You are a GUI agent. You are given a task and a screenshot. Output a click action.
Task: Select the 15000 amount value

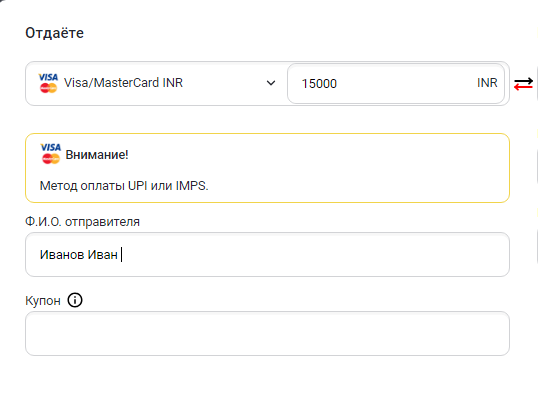pos(319,83)
